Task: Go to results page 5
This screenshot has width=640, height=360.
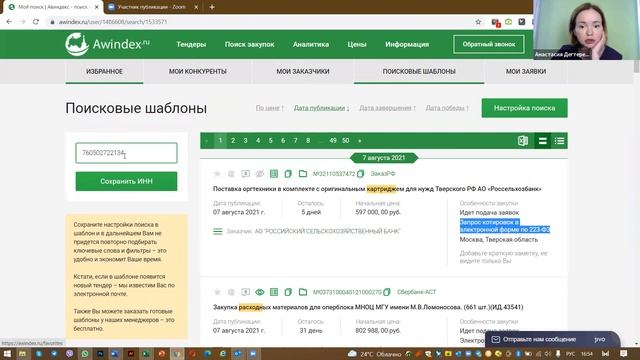Action: [x=270, y=141]
